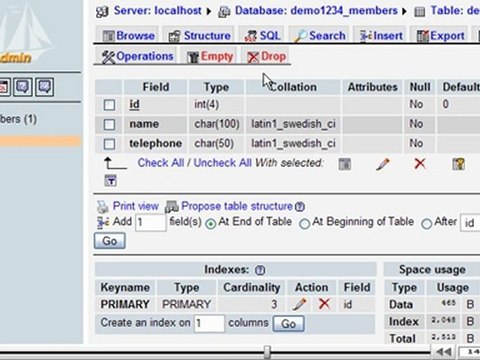The height and width of the screenshot is (360, 480).
Task: Open the Print view link
Action: coord(136,206)
